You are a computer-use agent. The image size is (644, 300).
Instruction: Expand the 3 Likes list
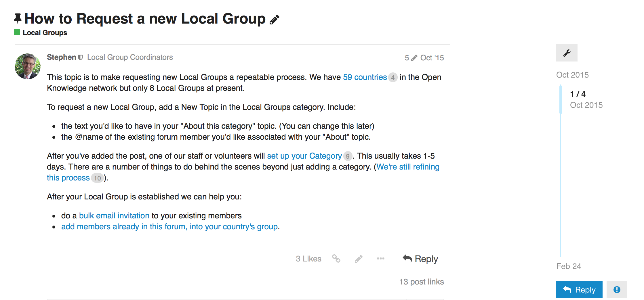coord(308,259)
